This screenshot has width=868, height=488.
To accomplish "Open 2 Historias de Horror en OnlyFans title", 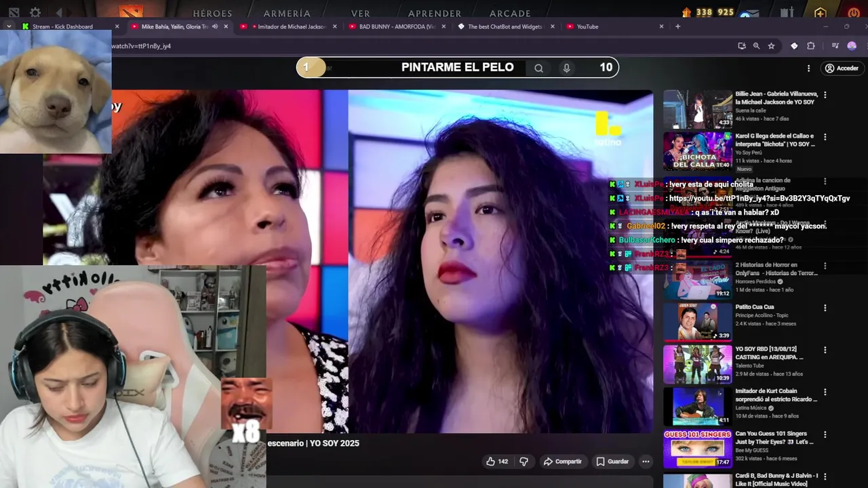I will (x=776, y=268).
